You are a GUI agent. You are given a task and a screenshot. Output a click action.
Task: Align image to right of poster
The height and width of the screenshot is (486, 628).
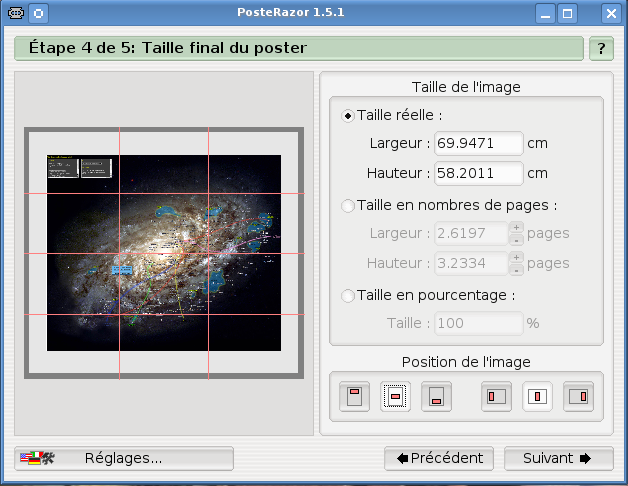578,396
